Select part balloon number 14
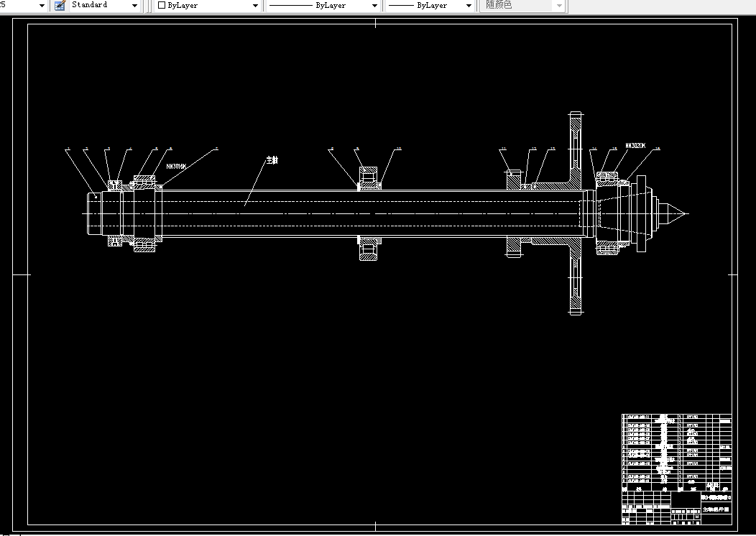Screen dimensions: 756x536 click(x=594, y=149)
